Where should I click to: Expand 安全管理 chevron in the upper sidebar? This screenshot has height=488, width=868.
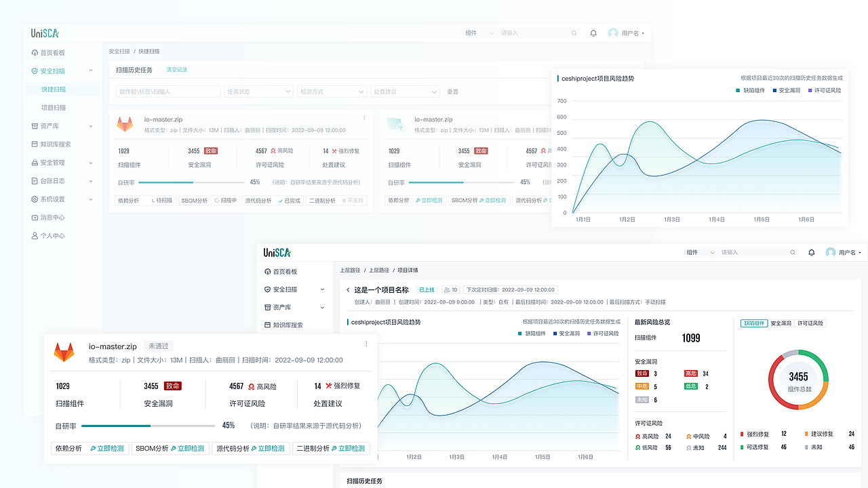pyautogui.click(x=91, y=163)
